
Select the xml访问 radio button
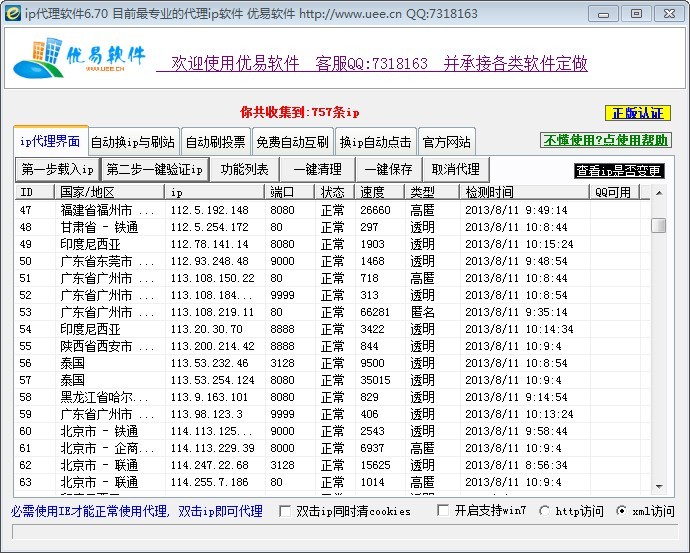tap(622, 511)
